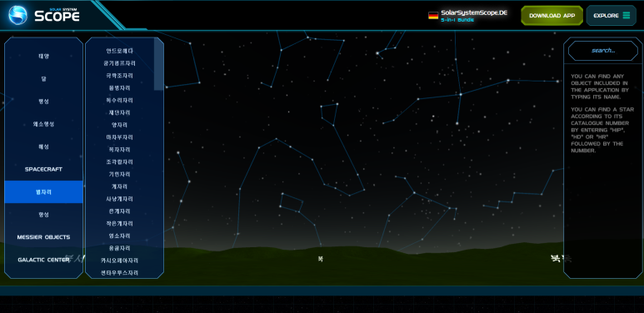Choose 염소자리 (Capricornus) entry
Screen dimensions: 644x313
click(119, 236)
